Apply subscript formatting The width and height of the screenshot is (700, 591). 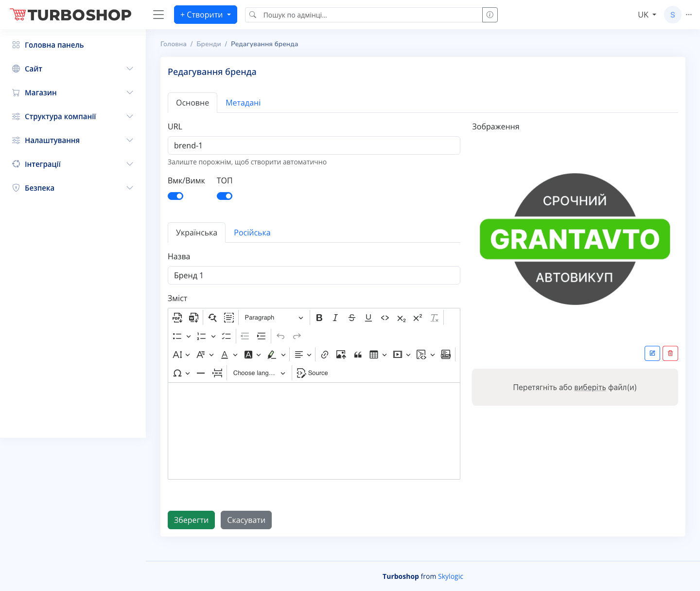402,318
